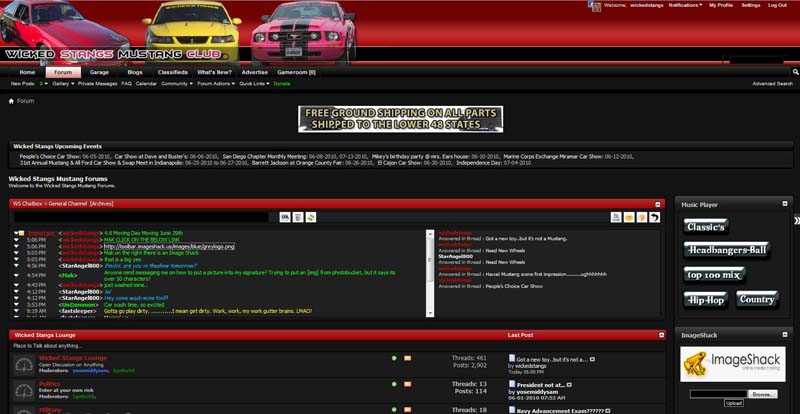The image size is (800, 414).
Task: Open the Notifications dropdown
Action: pyautogui.click(x=685, y=5)
